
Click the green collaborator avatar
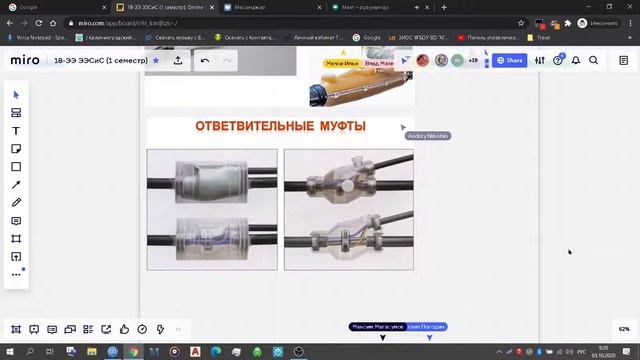coord(458,60)
